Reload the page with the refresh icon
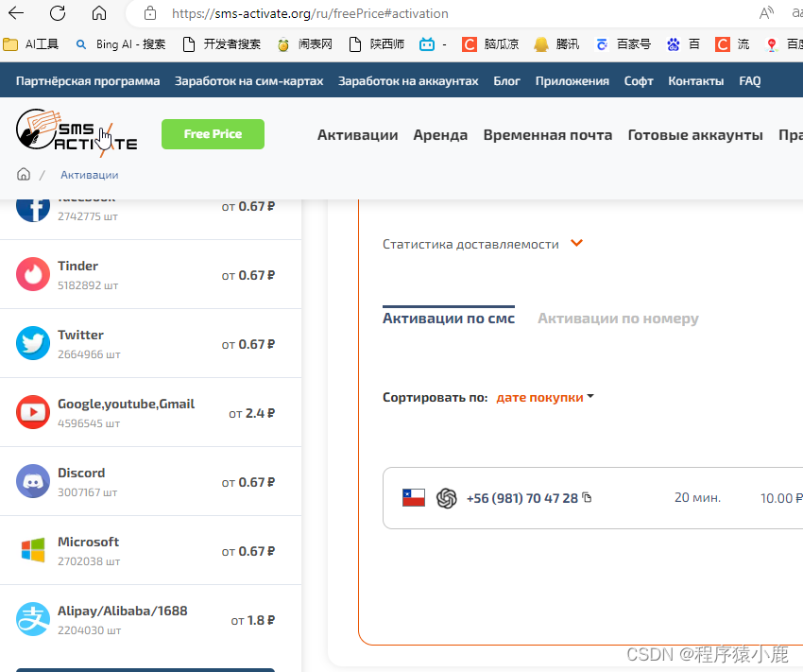803x672 pixels. tap(58, 13)
